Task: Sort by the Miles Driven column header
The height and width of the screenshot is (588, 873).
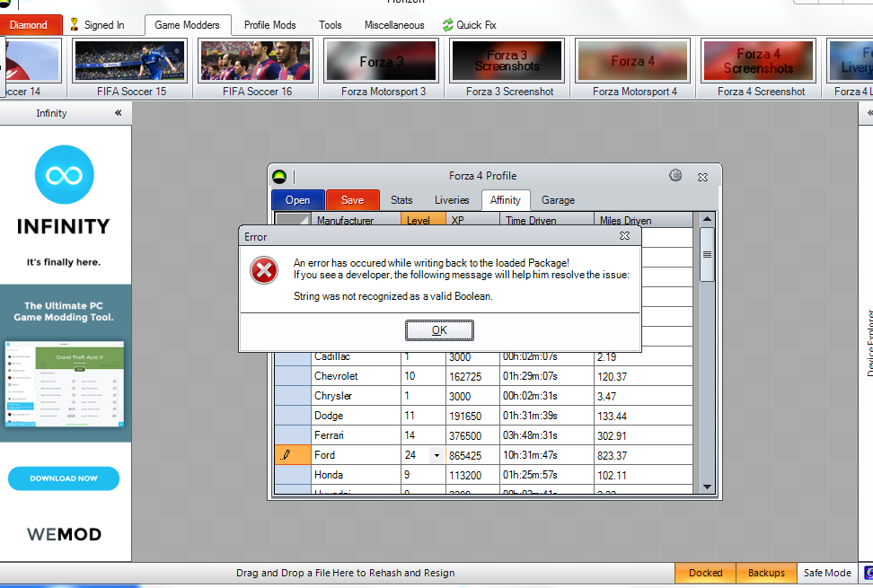Action: click(644, 220)
